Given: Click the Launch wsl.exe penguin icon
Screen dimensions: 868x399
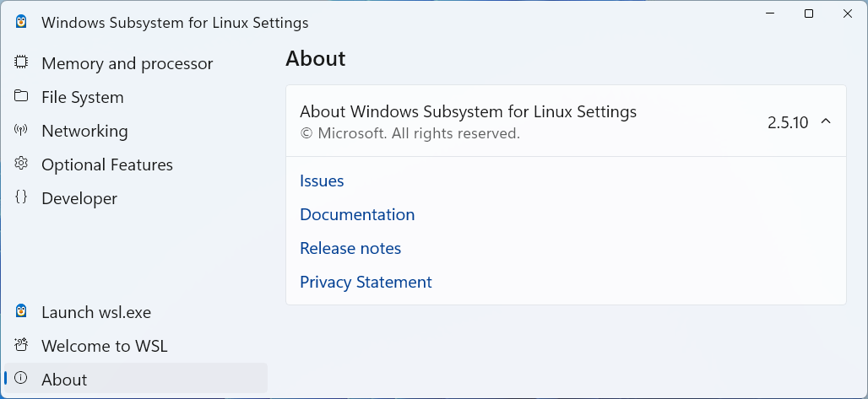Looking at the screenshot, I should pyautogui.click(x=21, y=311).
